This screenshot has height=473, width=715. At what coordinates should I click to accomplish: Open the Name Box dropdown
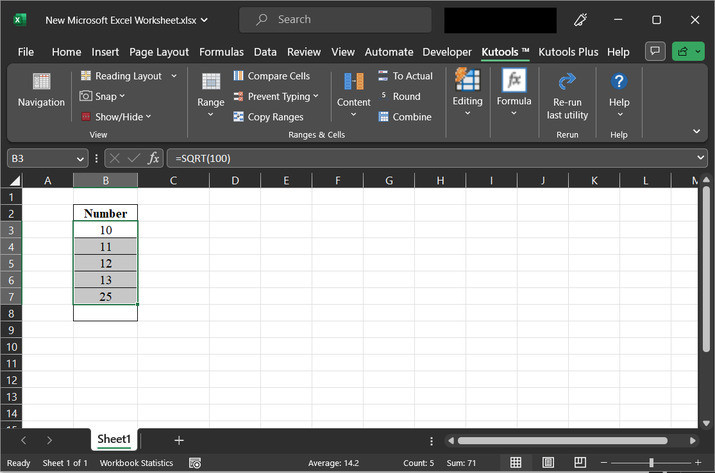click(x=80, y=158)
